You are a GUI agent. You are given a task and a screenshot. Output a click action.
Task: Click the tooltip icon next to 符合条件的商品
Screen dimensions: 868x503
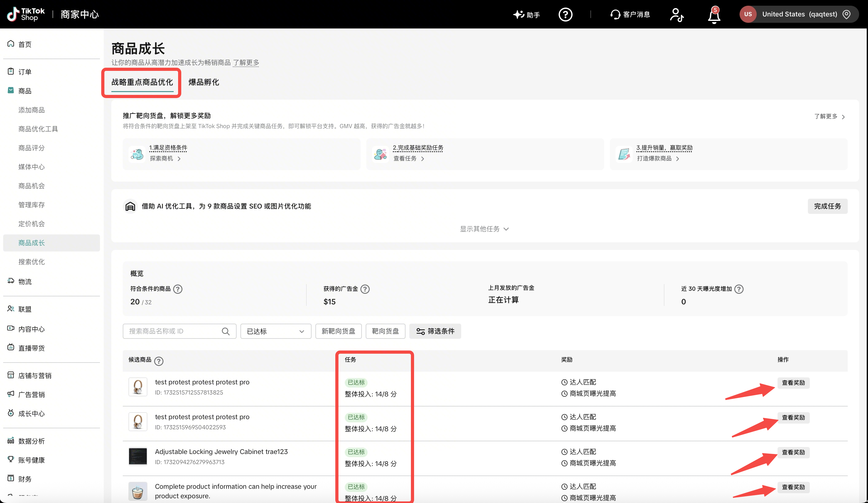pos(178,289)
